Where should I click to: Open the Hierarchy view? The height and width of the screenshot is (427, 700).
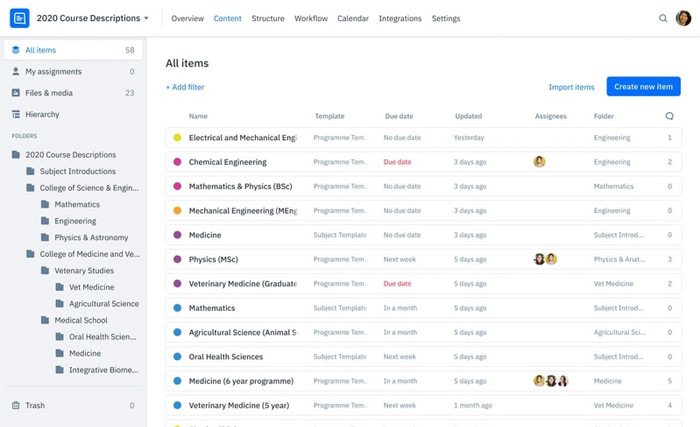pos(42,114)
